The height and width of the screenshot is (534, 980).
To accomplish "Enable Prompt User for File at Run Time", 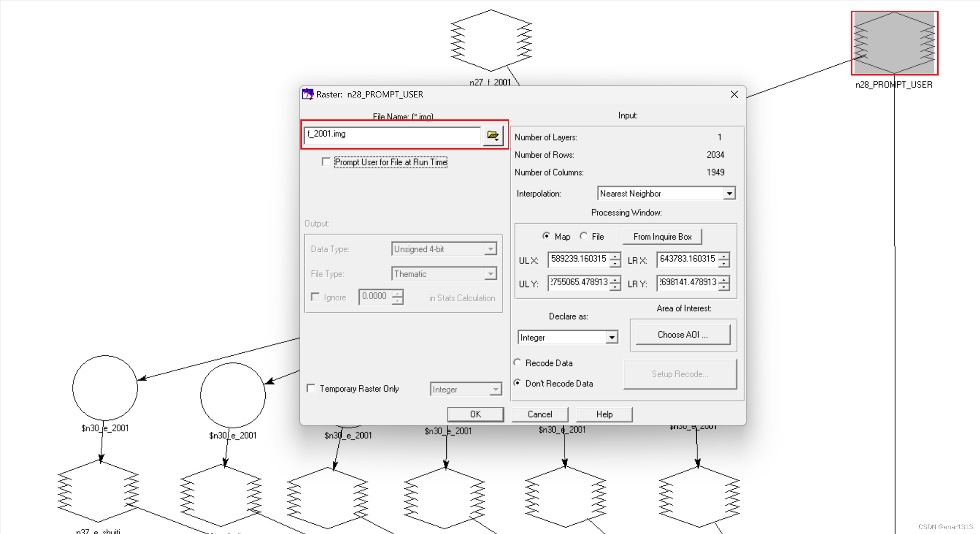I will point(327,162).
